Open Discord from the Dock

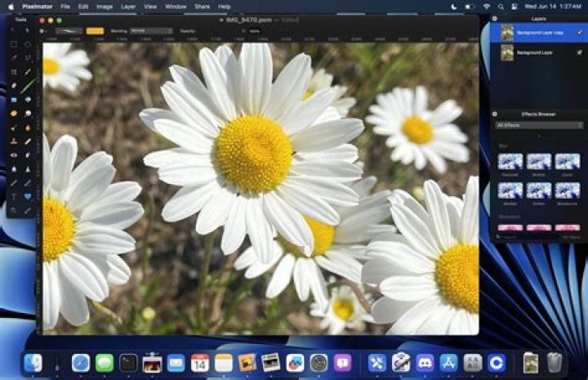coord(425,363)
